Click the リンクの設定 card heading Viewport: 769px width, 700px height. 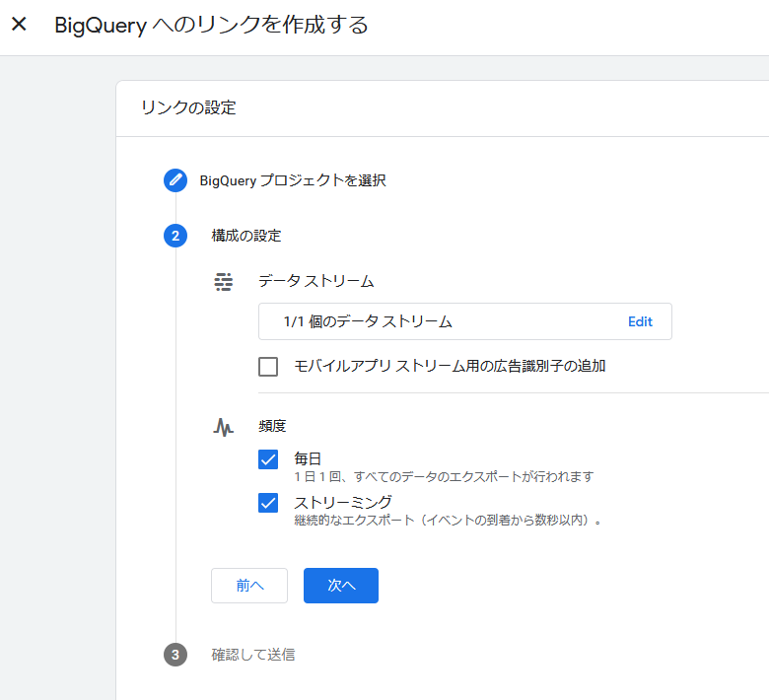[188, 107]
